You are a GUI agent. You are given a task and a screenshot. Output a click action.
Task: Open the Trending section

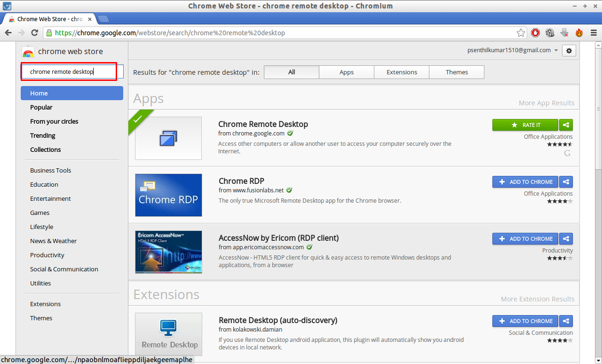pos(43,135)
